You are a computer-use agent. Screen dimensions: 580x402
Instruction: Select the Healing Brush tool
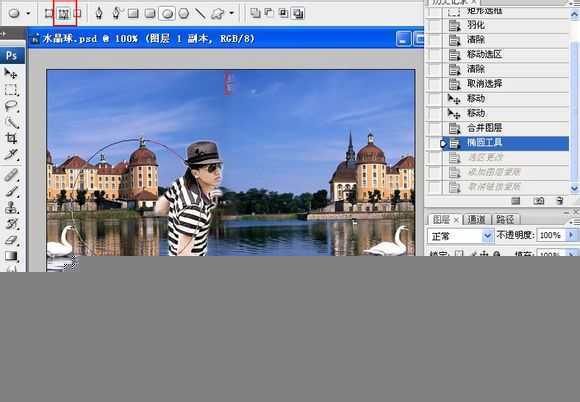click(x=11, y=174)
